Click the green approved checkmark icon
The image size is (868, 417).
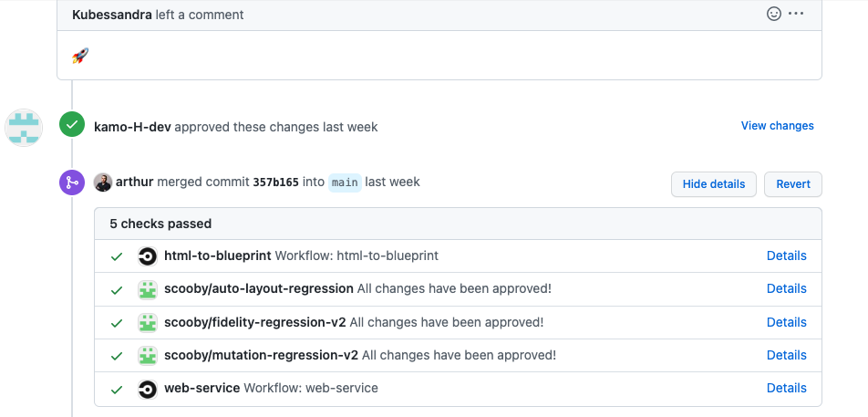coord(72,125)
